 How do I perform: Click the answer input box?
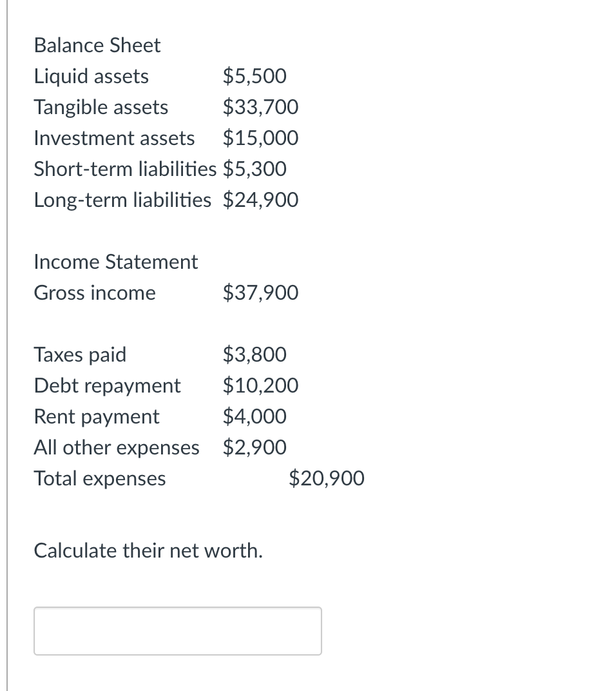coord(177,630)
